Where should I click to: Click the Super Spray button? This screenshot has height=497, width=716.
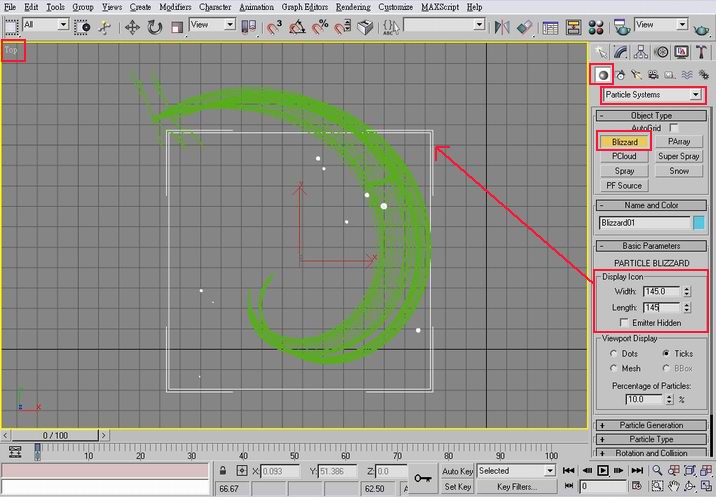(679, 156)
